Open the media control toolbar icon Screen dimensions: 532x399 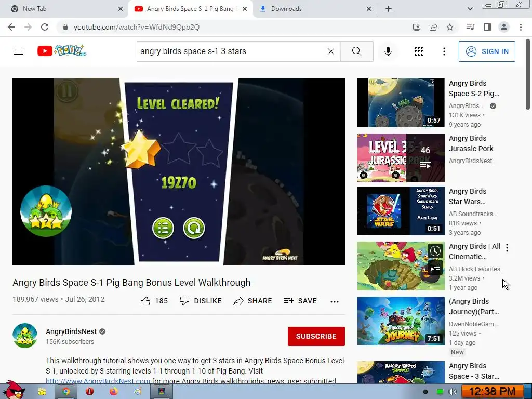pyautogui.click(x=470, y=27)
